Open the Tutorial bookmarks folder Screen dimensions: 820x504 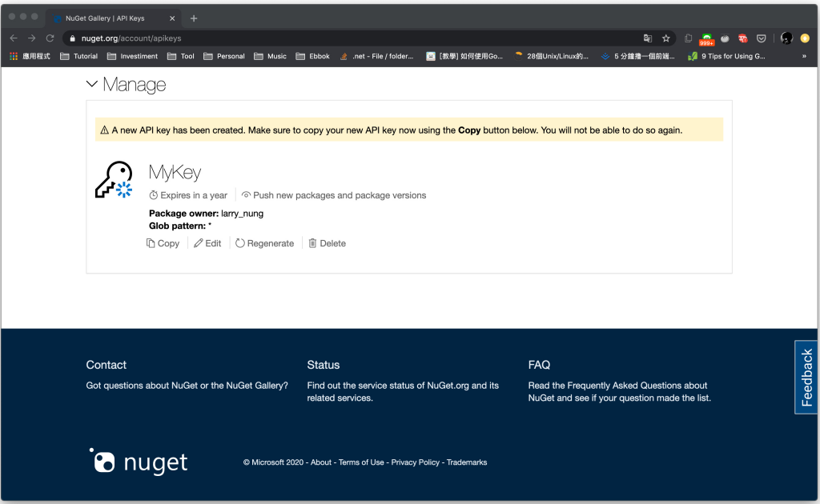[x=79, y=56]
